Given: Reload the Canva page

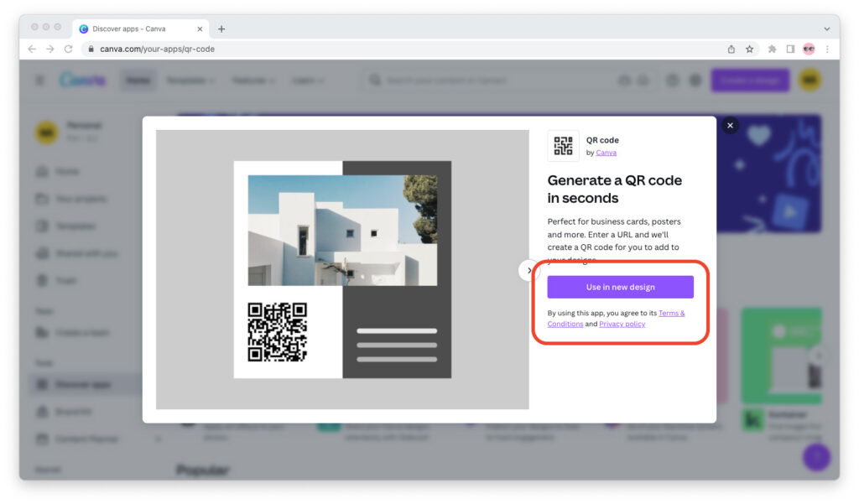Looking at the screenshot, I should [x=69, y=49].
